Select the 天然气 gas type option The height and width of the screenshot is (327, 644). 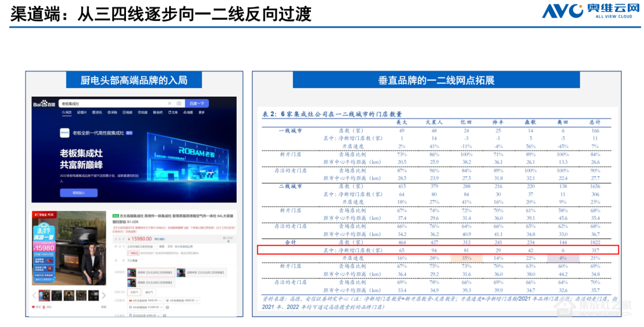(x=134, y=292)
